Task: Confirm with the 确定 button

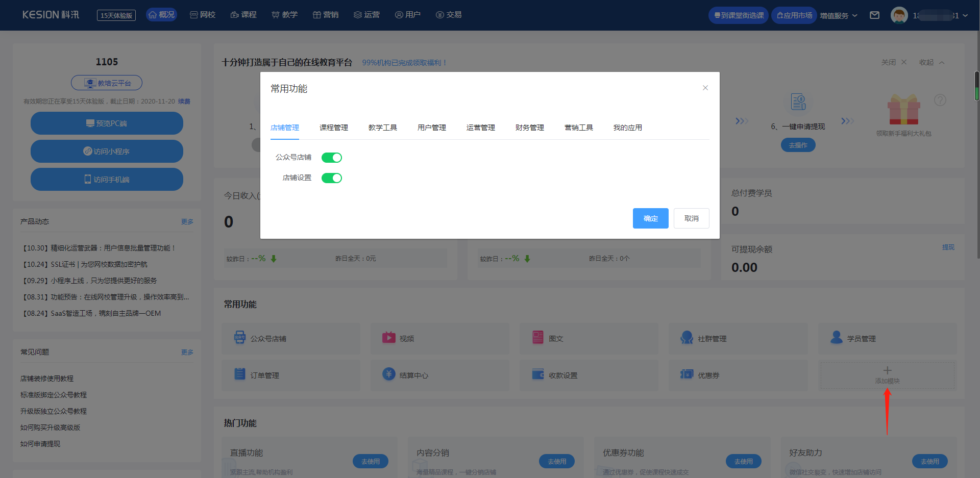Action: pyautogui.click(x=651, y=218)
